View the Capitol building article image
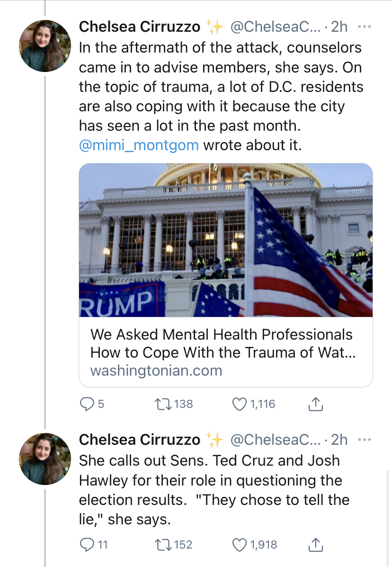This screenshot has width=392, height=567. click(x=226, y=240)
